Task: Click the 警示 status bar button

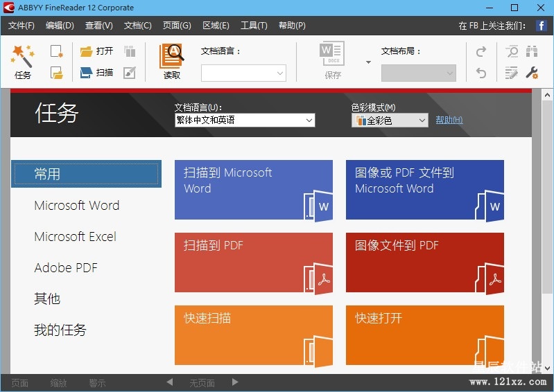Action: [x=98, y=383]
